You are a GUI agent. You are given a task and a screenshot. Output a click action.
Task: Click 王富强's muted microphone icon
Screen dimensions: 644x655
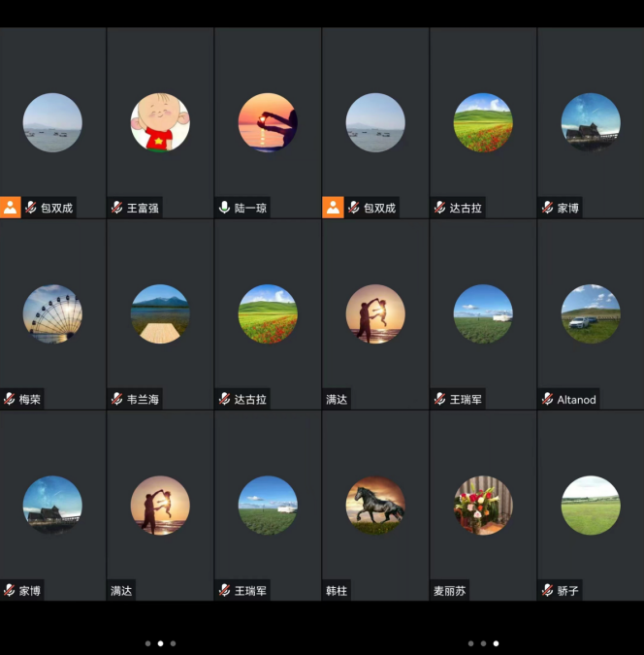117,208
